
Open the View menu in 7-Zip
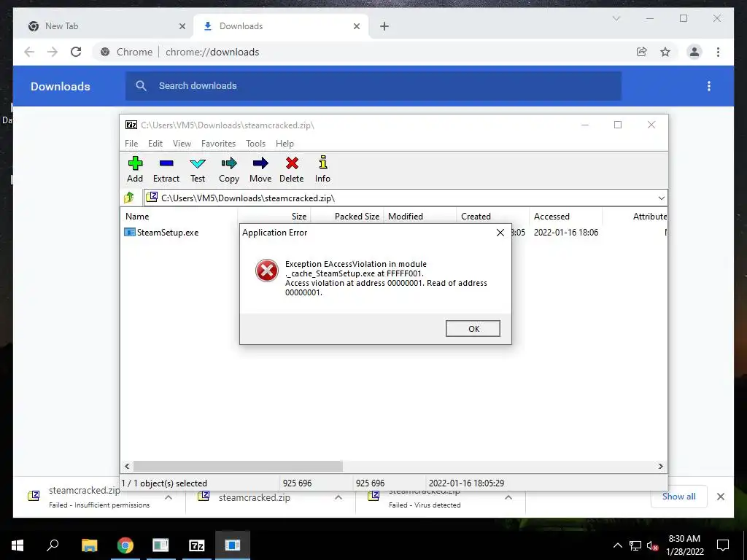pos(182,144)
